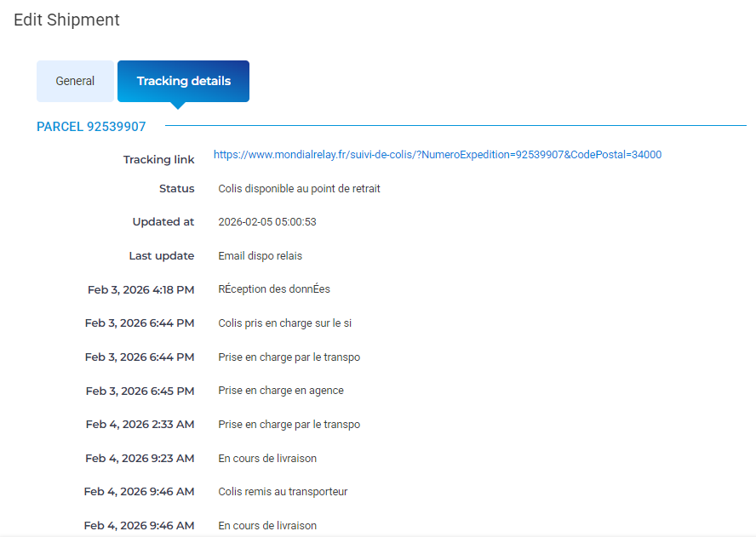This screenshot has height=537, width=756.
Task: Select the 'RÉception des donnÉes' event entry
Action: coord(273,289)
